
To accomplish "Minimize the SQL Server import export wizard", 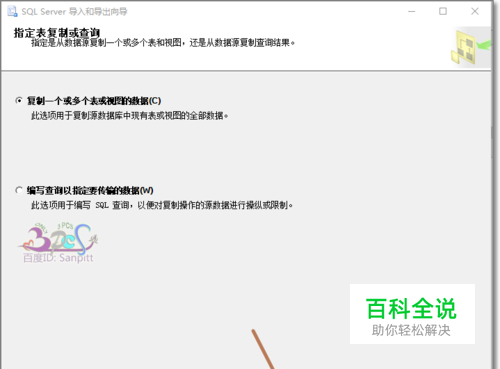I will click(412, 11).
